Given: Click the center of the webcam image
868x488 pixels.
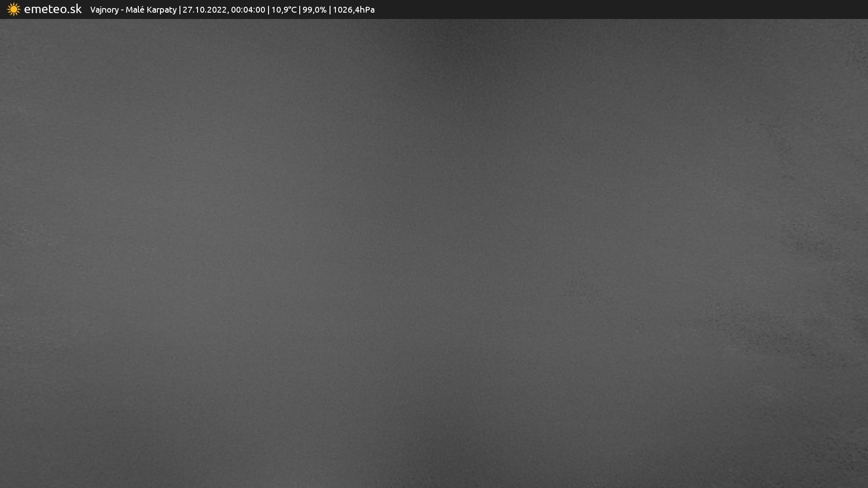Looking at the screenshot, I should pyautogui.click(x=434, y=253).
